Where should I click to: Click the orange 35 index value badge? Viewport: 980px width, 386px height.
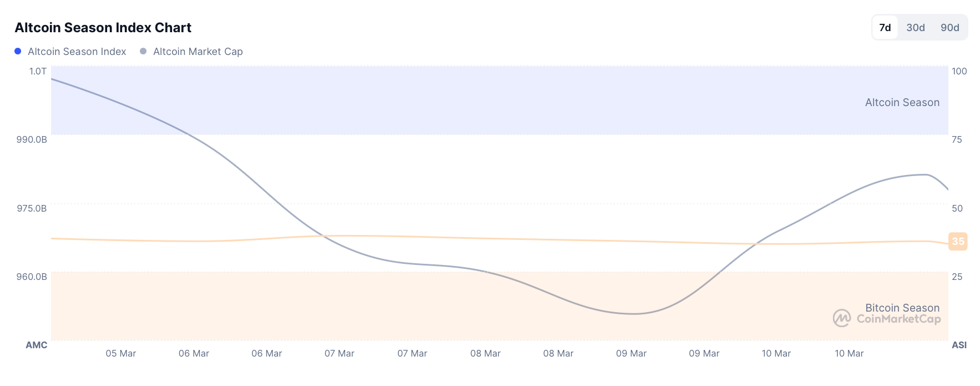click(958, 242)
